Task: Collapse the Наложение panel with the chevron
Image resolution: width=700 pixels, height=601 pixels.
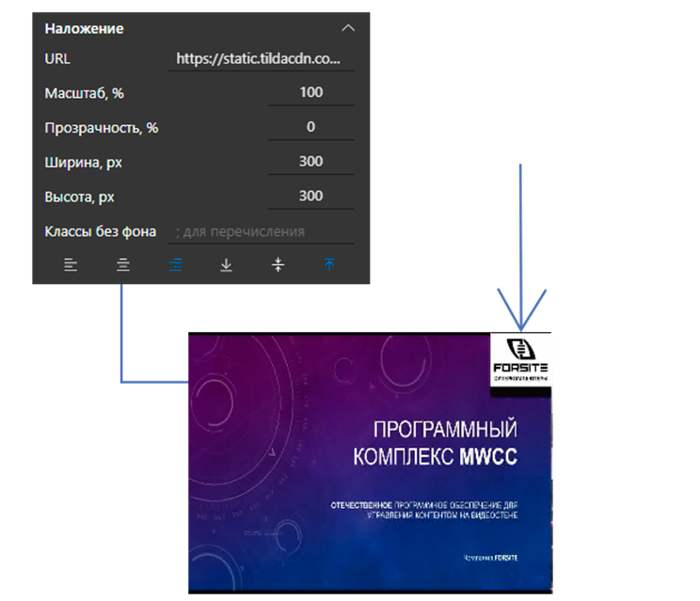Action: (348, 28)
